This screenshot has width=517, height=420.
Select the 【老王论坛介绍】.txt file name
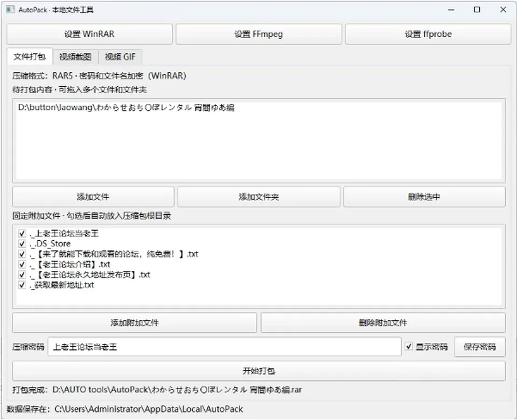point(70,264)
